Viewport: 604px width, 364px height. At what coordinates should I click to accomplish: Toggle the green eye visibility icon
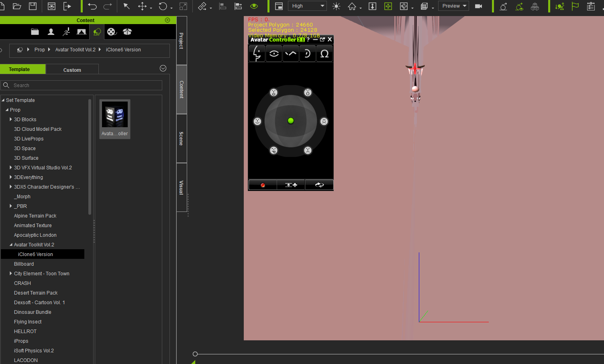(254, 6)
